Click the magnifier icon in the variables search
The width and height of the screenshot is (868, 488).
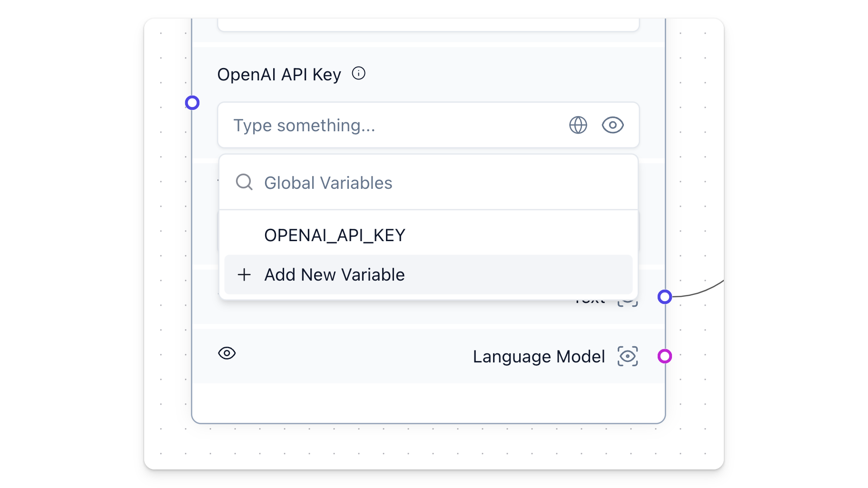click(x=244, y=182)
